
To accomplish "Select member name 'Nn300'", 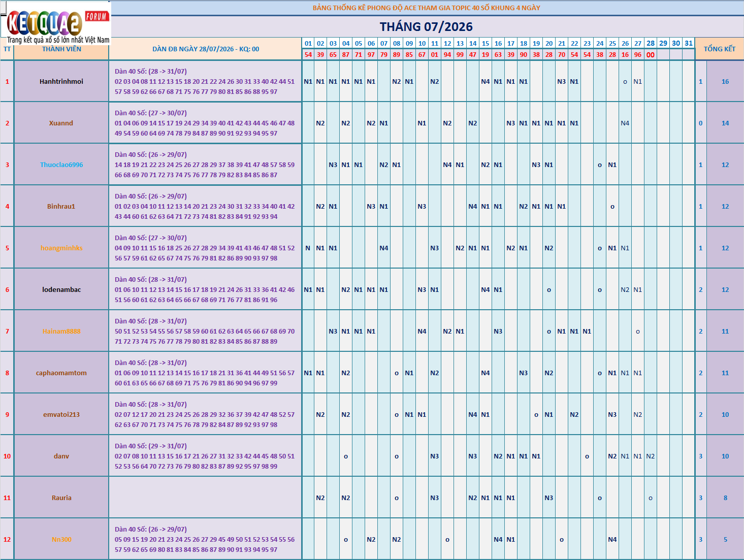I will (61, 539).
